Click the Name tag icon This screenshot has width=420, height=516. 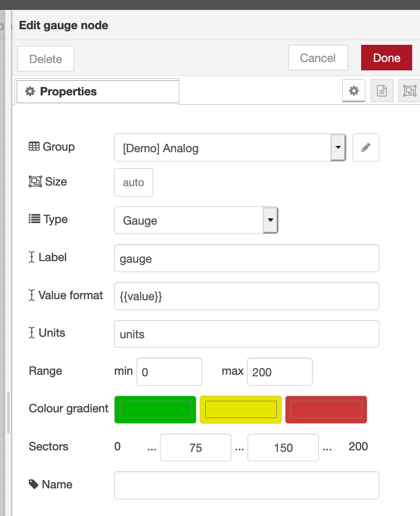click(x=34, y=484)
